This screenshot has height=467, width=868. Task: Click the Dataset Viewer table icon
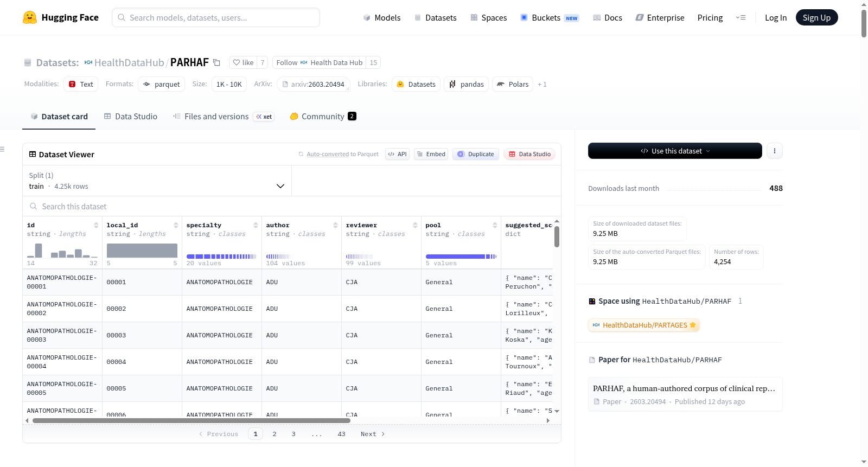click(33, 155)
